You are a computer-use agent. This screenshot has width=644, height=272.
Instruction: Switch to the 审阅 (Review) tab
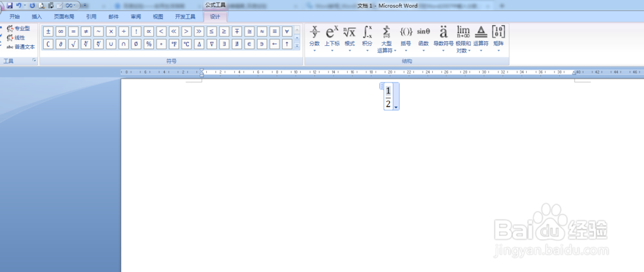[136, 17]
